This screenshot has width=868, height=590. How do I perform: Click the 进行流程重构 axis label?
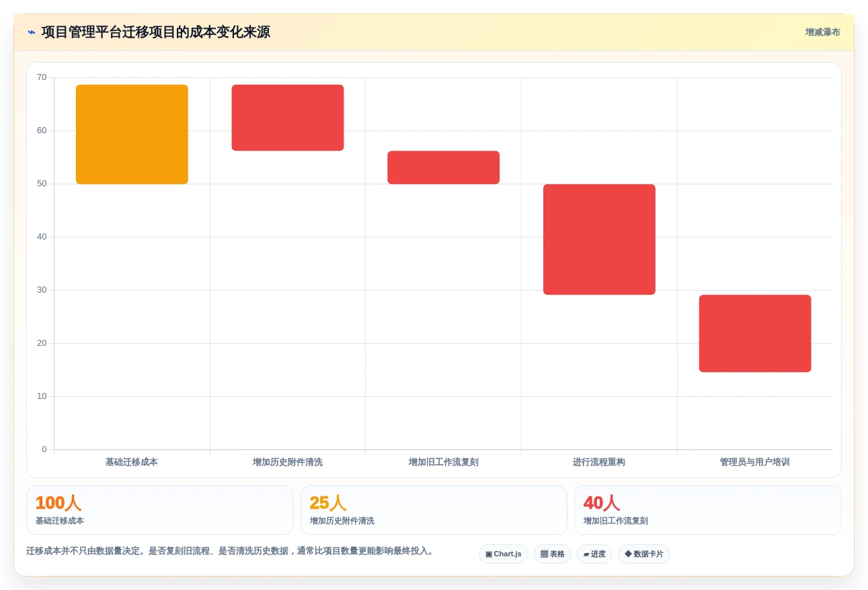tap(599, 462)
